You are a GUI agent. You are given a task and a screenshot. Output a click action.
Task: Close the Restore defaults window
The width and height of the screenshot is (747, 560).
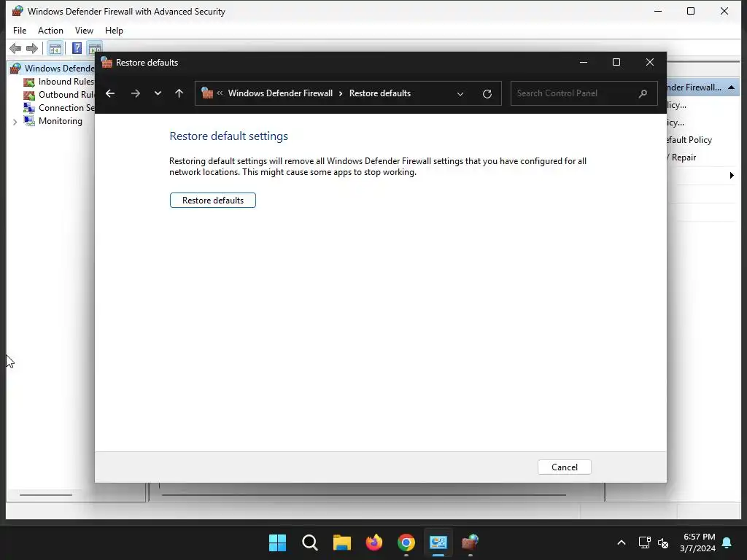650,63
